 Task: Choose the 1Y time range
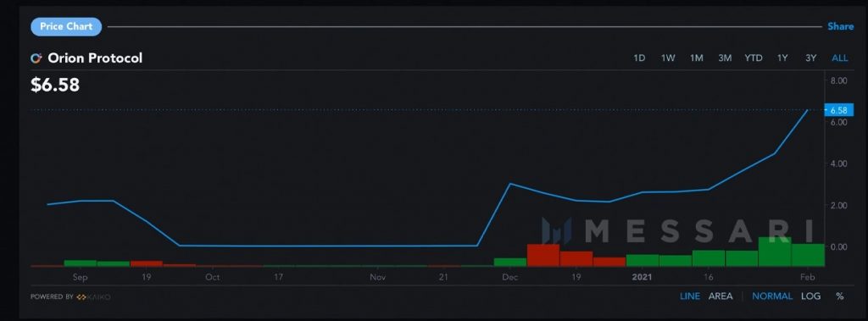pyautogui.click(x=782, y=58)
